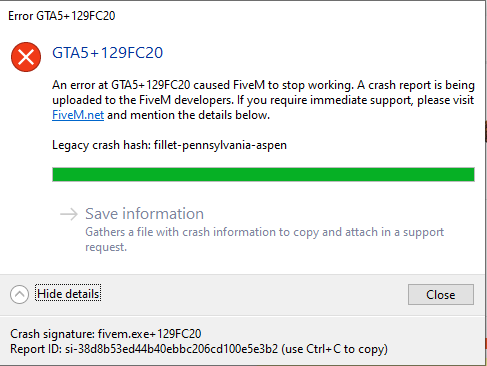Select the fivem.exe+129FC20 signature value
This screenshot has width=487, height=366.
[149, 334]
